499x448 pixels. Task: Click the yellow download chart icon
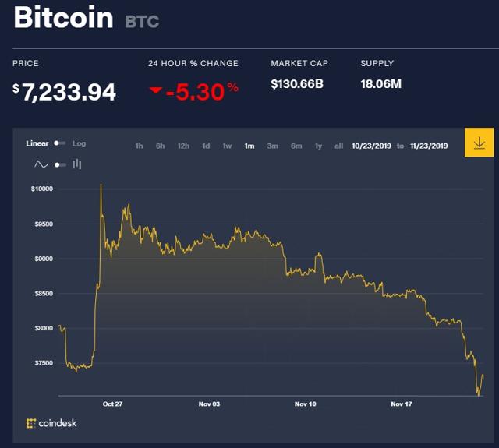479,143
